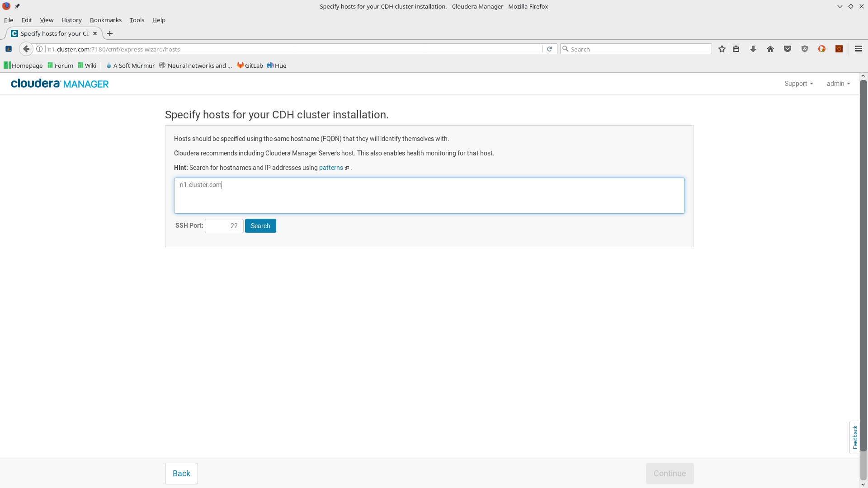Open the Edit menu
This screenshot has height=488, width=868.
(27, 20)
